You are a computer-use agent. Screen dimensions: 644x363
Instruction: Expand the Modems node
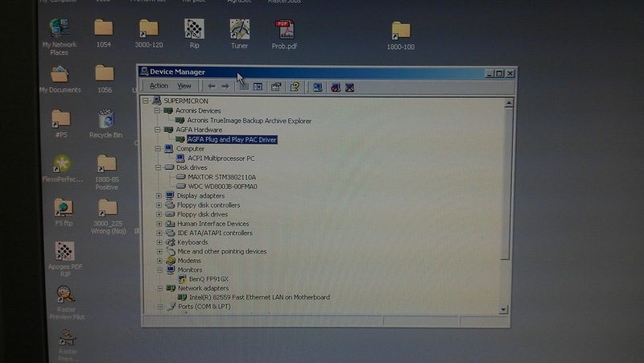pyautogui.click(x=159, y=261)
